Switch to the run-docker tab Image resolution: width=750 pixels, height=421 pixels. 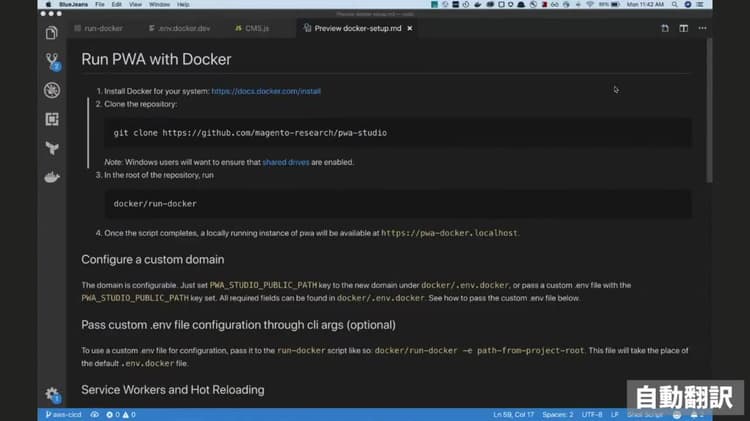pos(99,28)
